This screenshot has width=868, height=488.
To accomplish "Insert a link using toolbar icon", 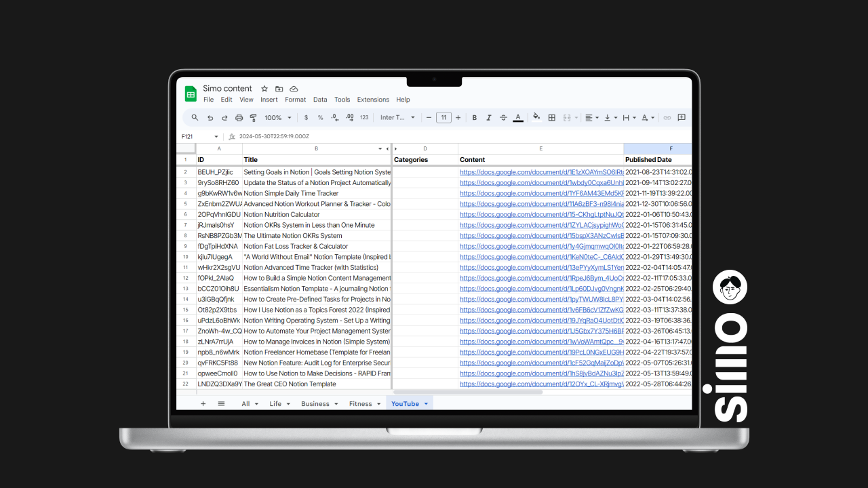I will coord(669,117).
